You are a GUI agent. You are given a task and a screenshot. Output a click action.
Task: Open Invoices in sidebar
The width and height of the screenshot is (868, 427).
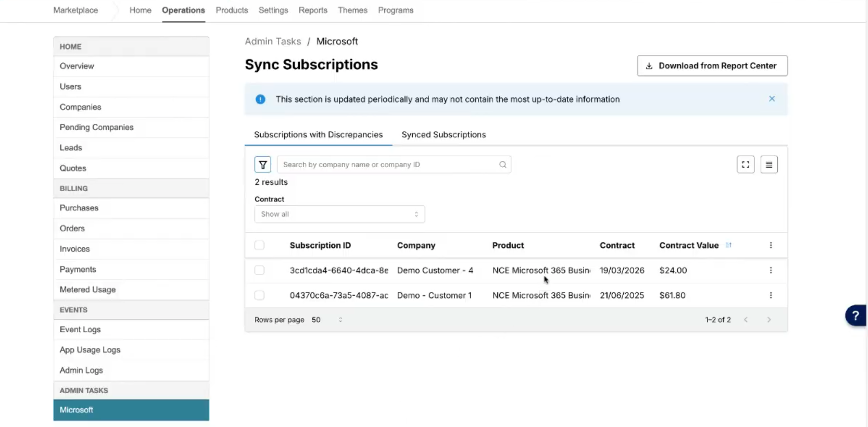pos(131,249)
